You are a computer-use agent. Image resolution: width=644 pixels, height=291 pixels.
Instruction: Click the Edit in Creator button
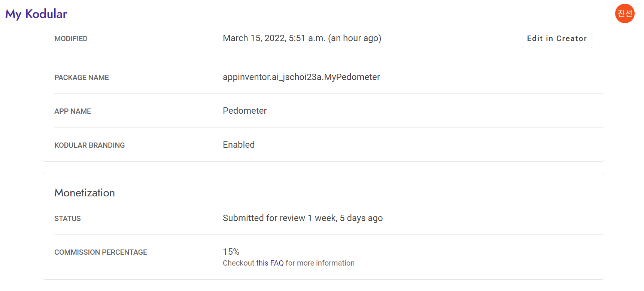[x=557, y=39]
